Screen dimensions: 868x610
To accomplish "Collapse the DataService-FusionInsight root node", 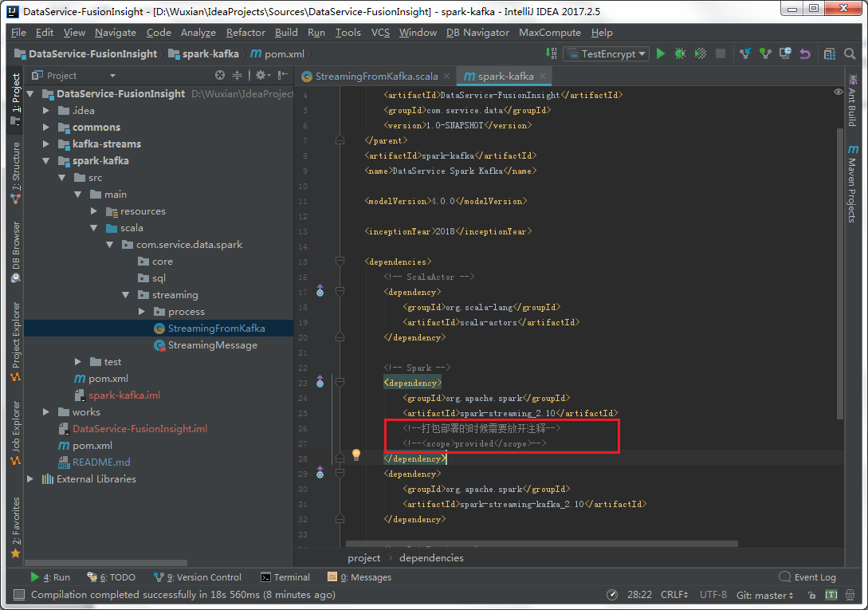I will click(30, 93).
